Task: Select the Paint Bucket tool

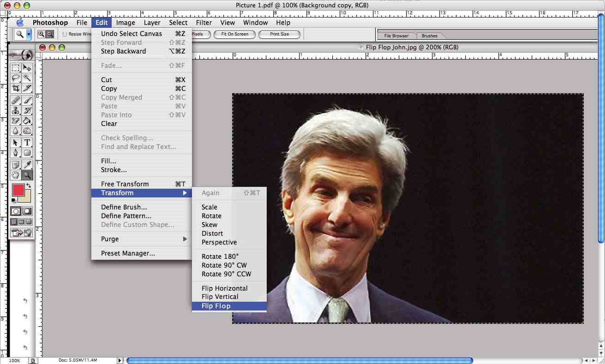Action: tap(27, 121)
